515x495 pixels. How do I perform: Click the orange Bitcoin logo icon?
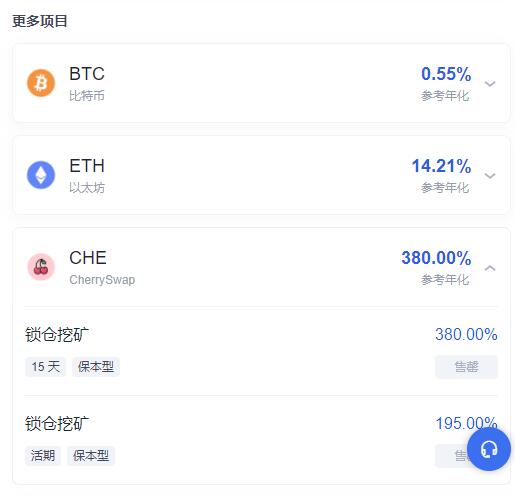[x=41, y=83]
